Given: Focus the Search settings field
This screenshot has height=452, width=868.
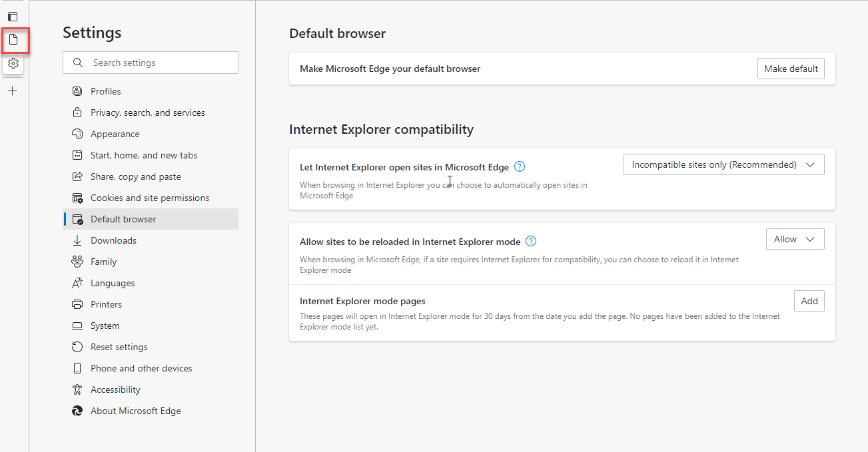Looking at the screenshot, I should 151,63.
